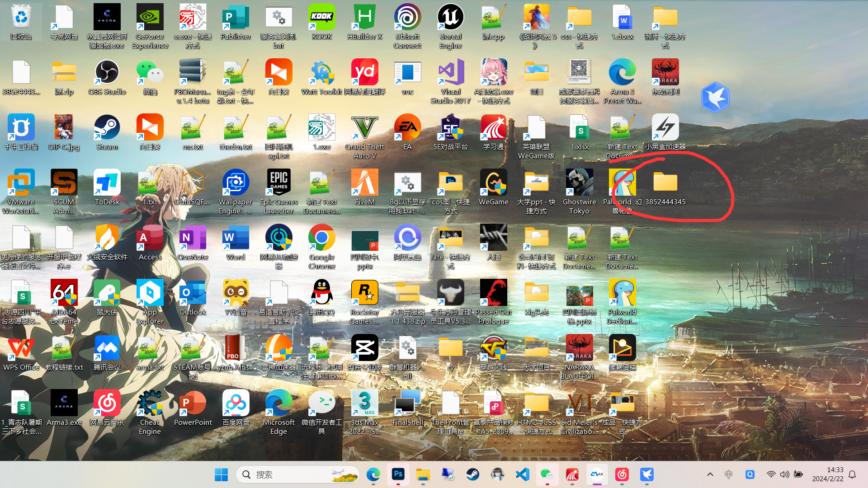Open Publisher desktop shortcut
The width and height of the screenshot is (868, 488).
pos(236,23)
